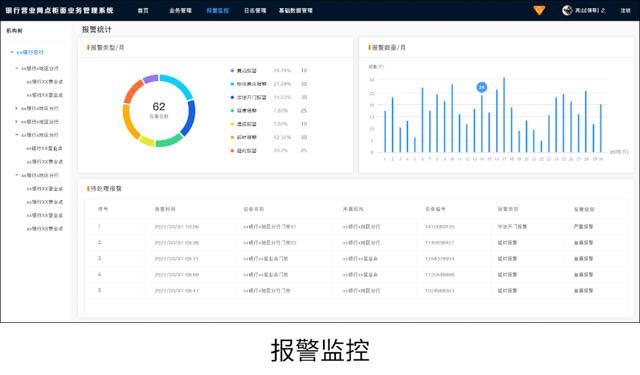This screenshot has width=640, height=375.
Task: Click the 报警类型 column header
Action: (508, 209)
